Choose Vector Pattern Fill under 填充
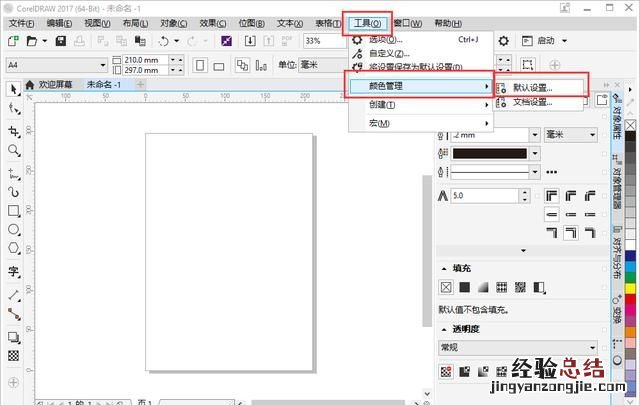Image resolution: width=640 pixels, height=405 pixels. click(502, 287)
